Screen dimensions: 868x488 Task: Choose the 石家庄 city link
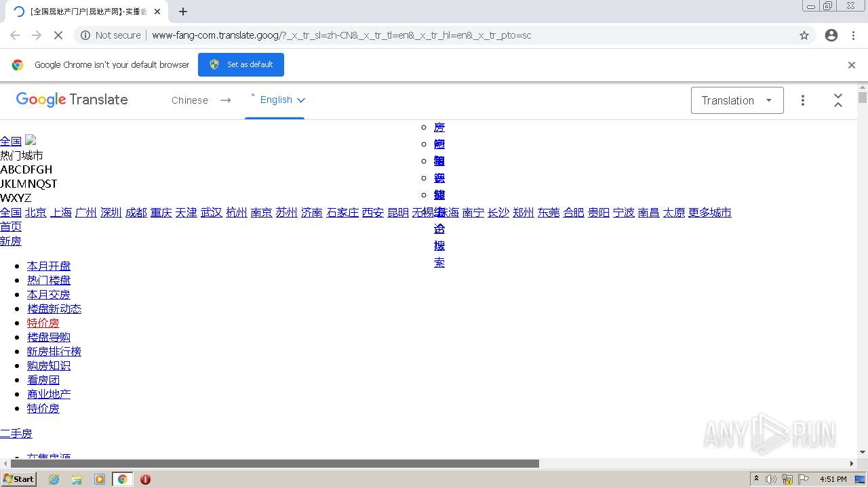pyautogui.click(x=342, y=213)
